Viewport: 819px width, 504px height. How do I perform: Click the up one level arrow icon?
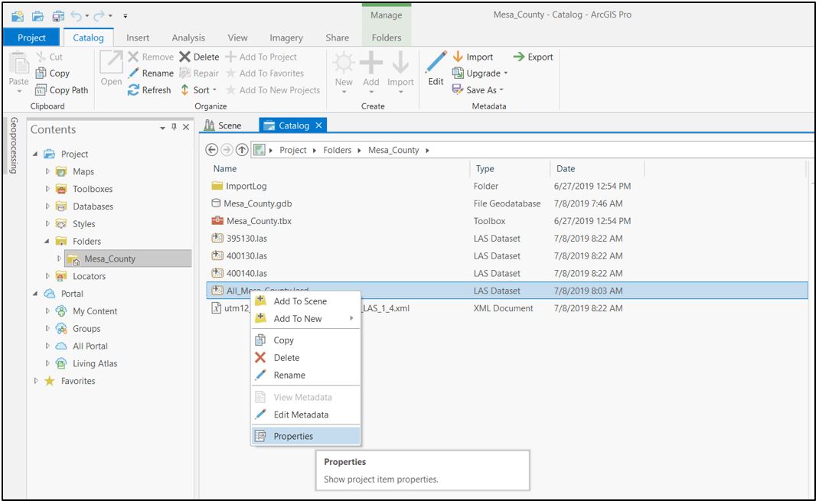point(242,150)
